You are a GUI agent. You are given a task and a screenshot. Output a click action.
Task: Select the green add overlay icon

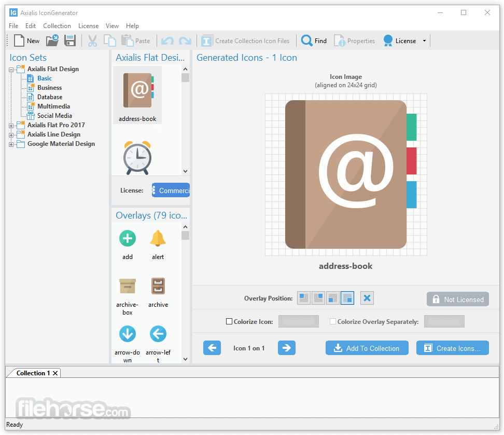pos(127,238)
